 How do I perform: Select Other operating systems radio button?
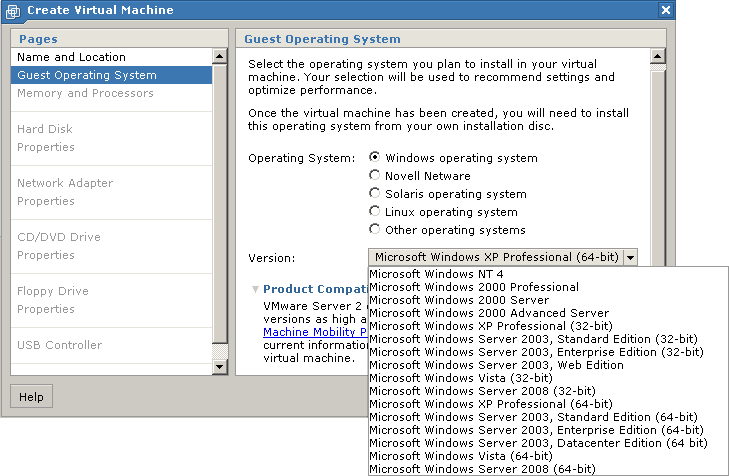click(x=374, y=229)
